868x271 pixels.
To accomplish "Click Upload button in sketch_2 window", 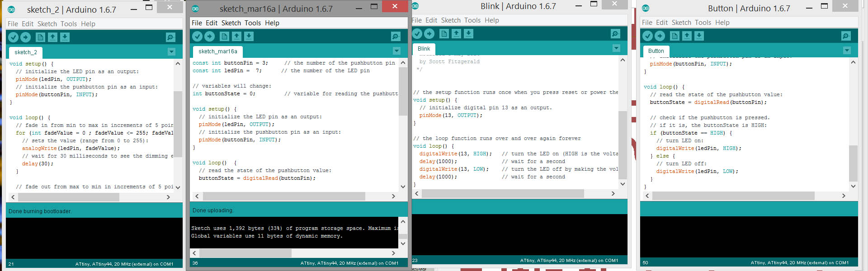I will [x=26, y=37].
